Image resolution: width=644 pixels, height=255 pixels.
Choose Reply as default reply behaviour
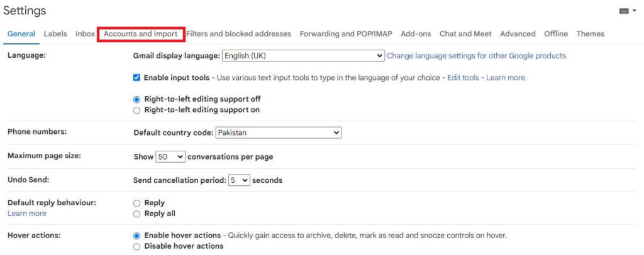click(137, 203)
